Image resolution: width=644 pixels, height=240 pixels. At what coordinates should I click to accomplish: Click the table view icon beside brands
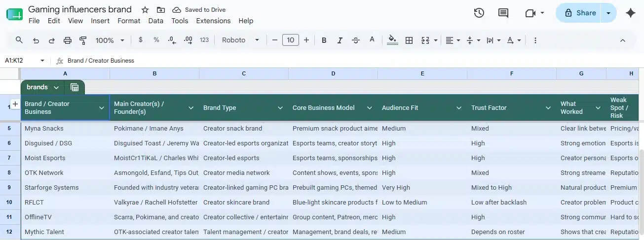(x=75, y=87)
